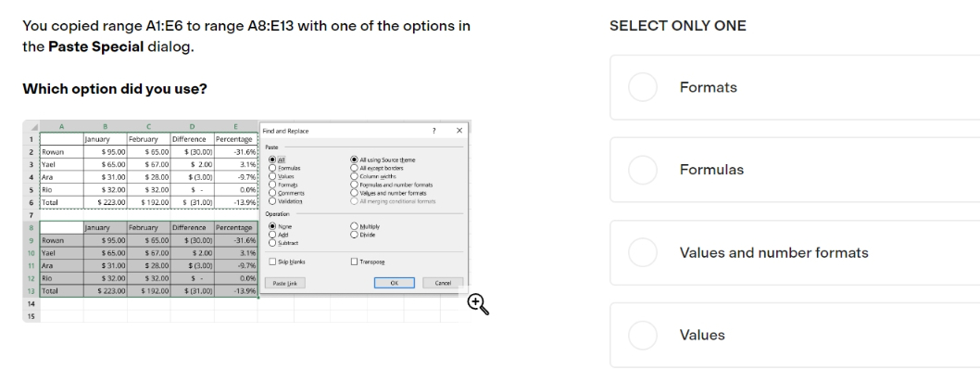The image size is (980, 383).
Task: Select the Formats answer radio circle
Action: click(x=643, y=87)
